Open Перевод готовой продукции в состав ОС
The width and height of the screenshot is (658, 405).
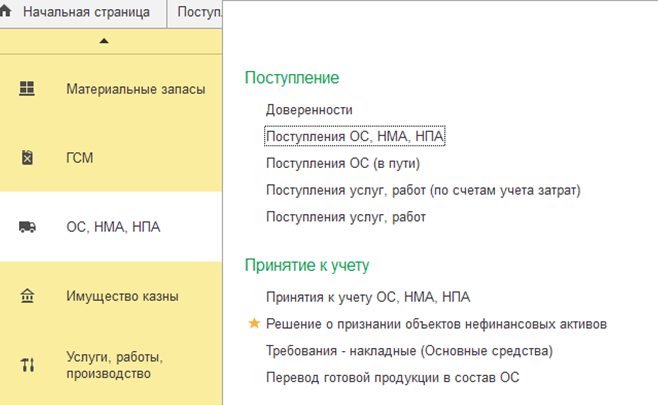[392, 378]
